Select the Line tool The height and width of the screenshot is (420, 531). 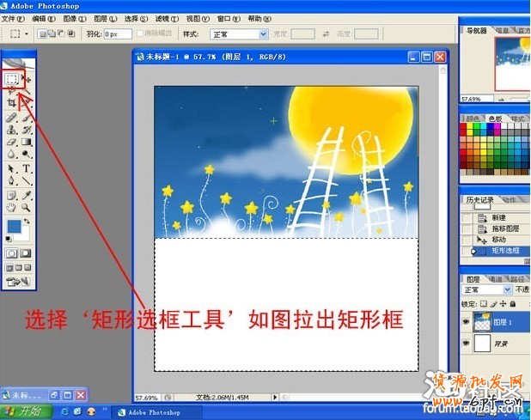pyautogui.click(x=27, y=180)
